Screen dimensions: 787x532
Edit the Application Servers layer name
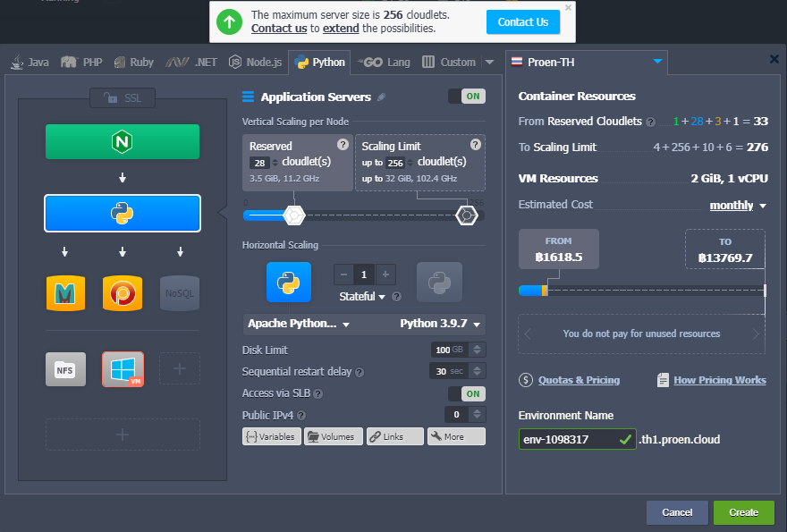click(382, 97)
